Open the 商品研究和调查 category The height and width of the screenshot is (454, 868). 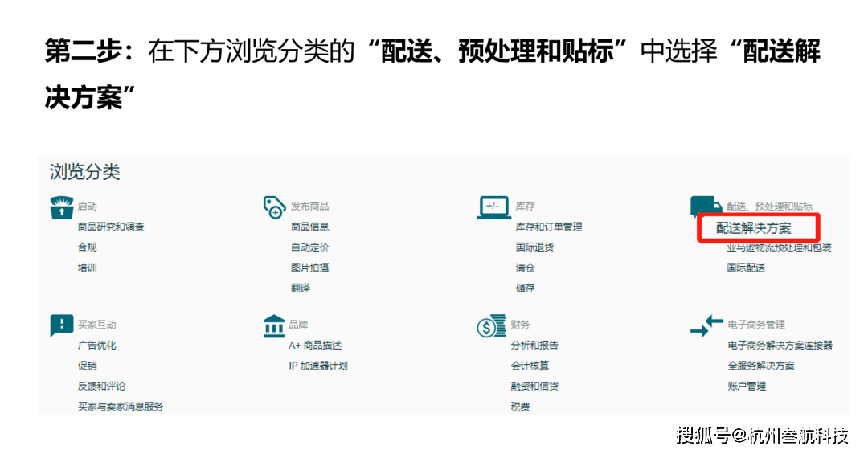click(111, 227)
